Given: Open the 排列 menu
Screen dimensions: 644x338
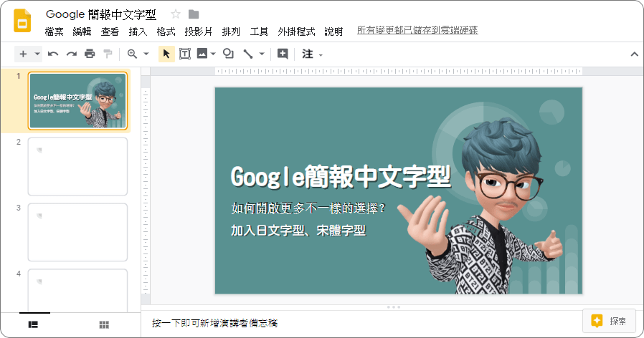Looking at the screenshot, I should point(231,32).
